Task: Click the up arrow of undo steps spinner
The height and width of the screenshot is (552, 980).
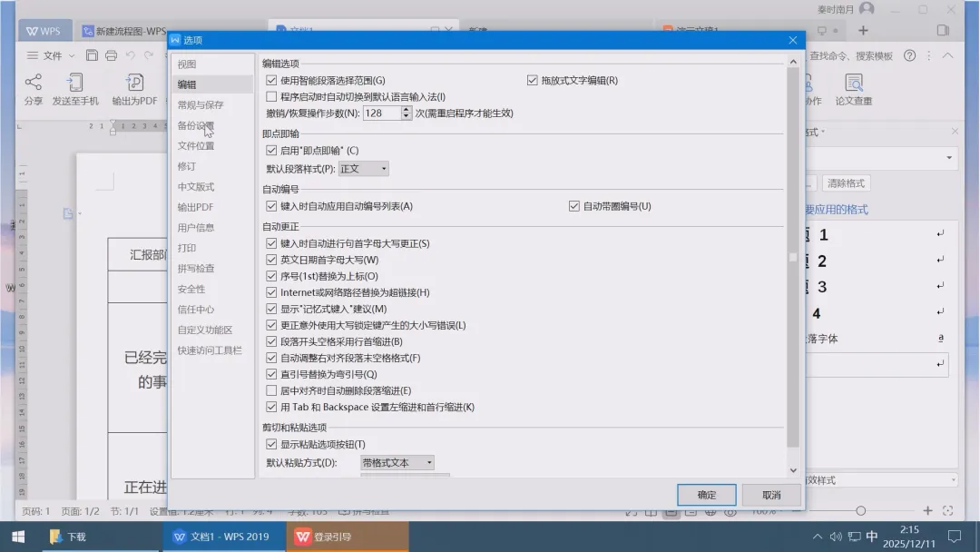Action: click(407, 109)
